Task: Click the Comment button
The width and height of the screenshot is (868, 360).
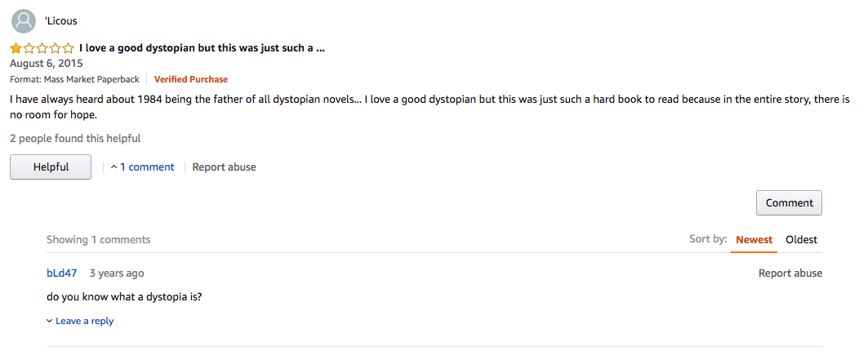Action: point(789,203)
